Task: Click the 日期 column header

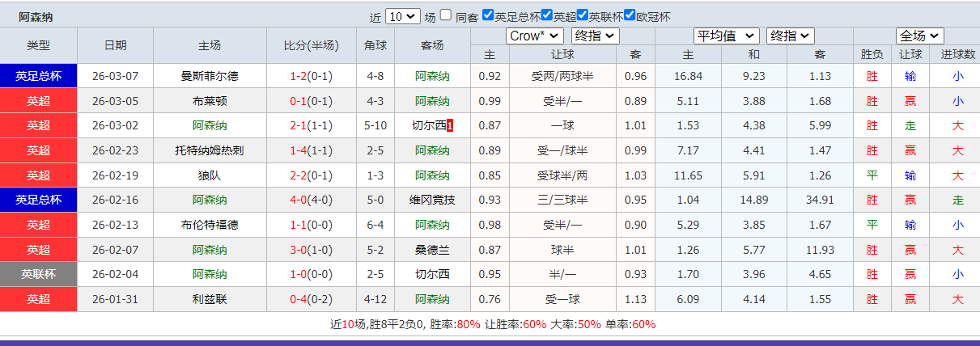Action: tap(115, 45)
